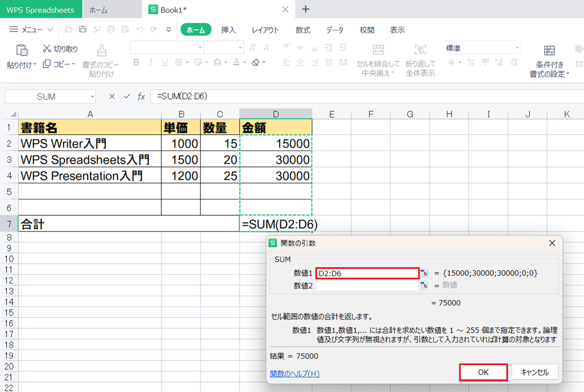This screenshot has width=584, height=392.
Task: Click the Borders grid icon
Action: coord(179,62)
